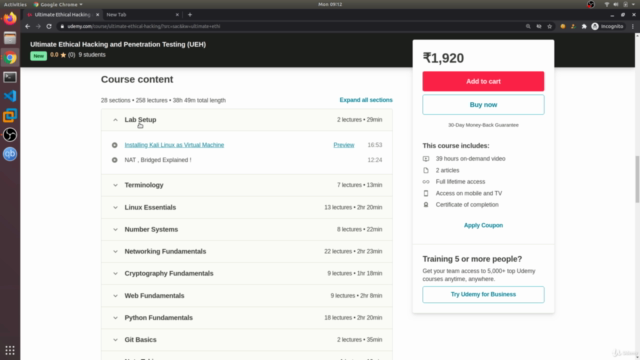640x360 pixels.
Task: Close the New Tab tab
Action: pyautogui.click(x=177, y=15)
